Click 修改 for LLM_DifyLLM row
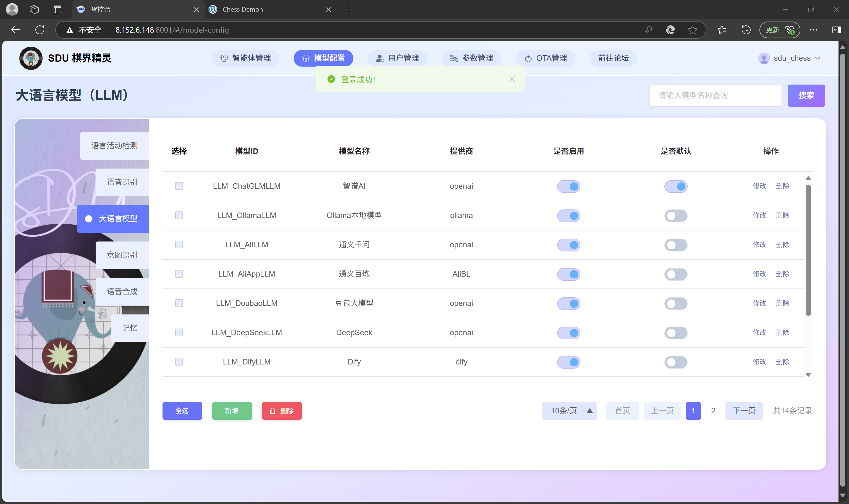 (759, 362)
